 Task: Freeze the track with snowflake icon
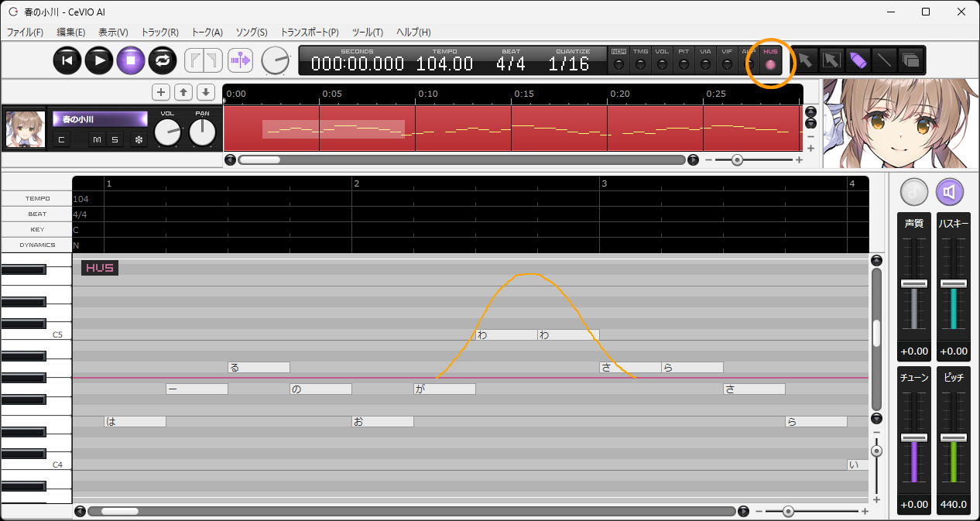[139, 140]
